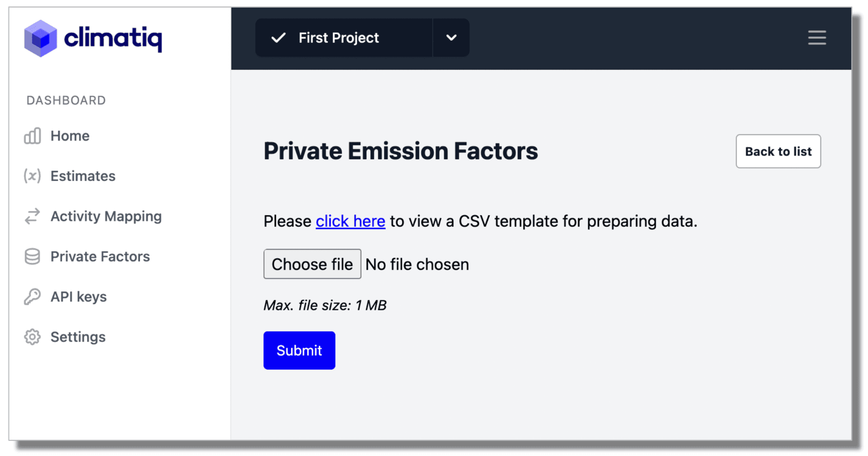Click the Activity Mapping arrows icon
The height and width of the screenshot is (456, 868).
tap(32, 216)
